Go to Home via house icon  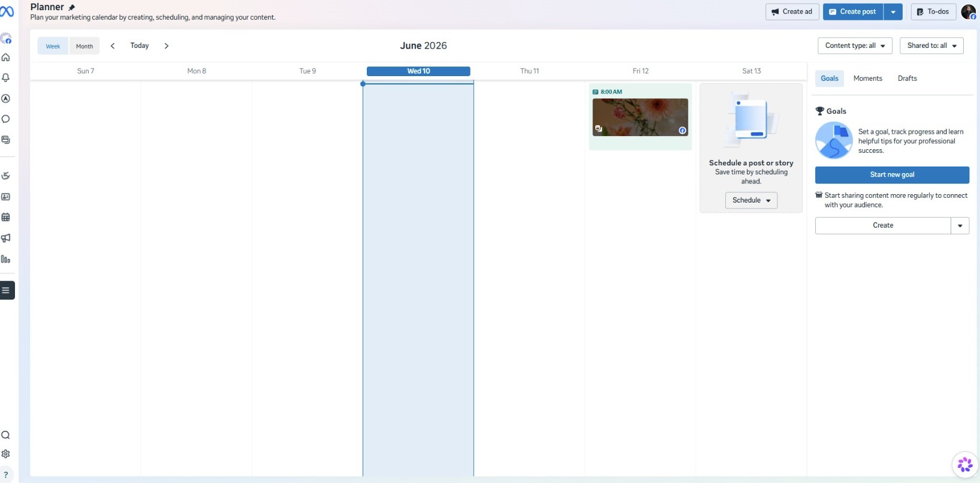6,58
